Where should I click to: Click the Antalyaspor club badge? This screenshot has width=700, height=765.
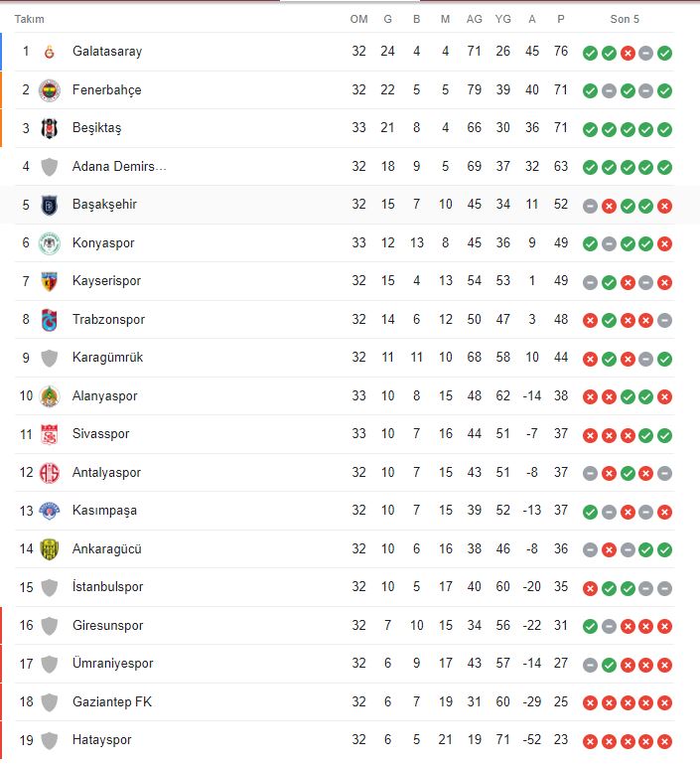(x=50, y=473)
